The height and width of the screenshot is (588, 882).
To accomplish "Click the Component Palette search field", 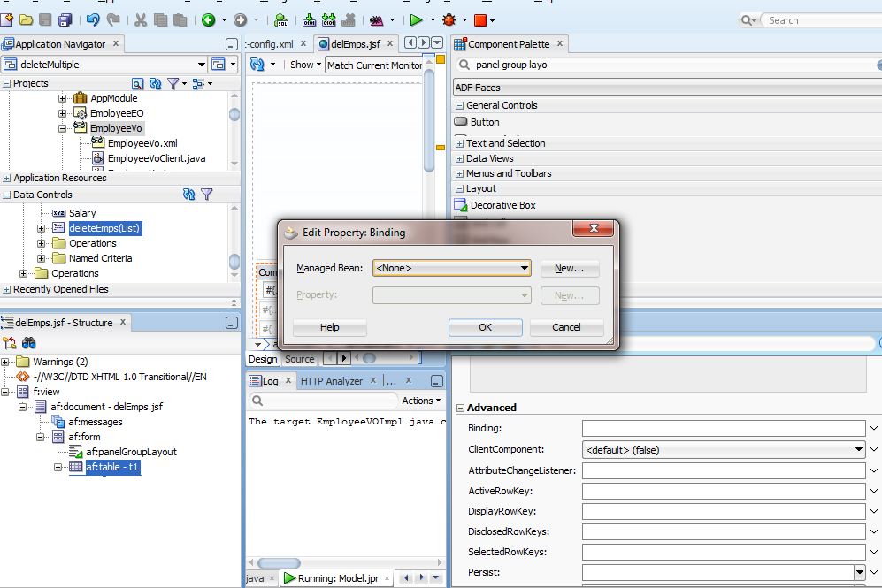I will [619, 65].
